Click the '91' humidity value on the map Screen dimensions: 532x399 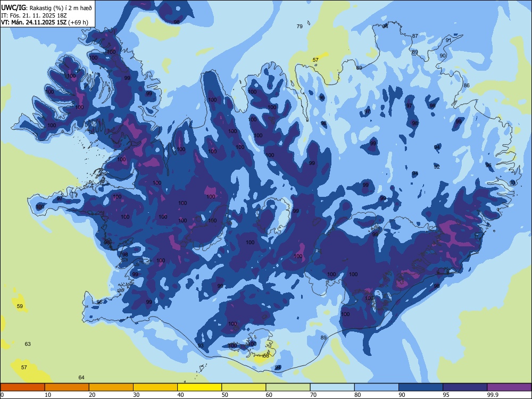tap(448, 40)
